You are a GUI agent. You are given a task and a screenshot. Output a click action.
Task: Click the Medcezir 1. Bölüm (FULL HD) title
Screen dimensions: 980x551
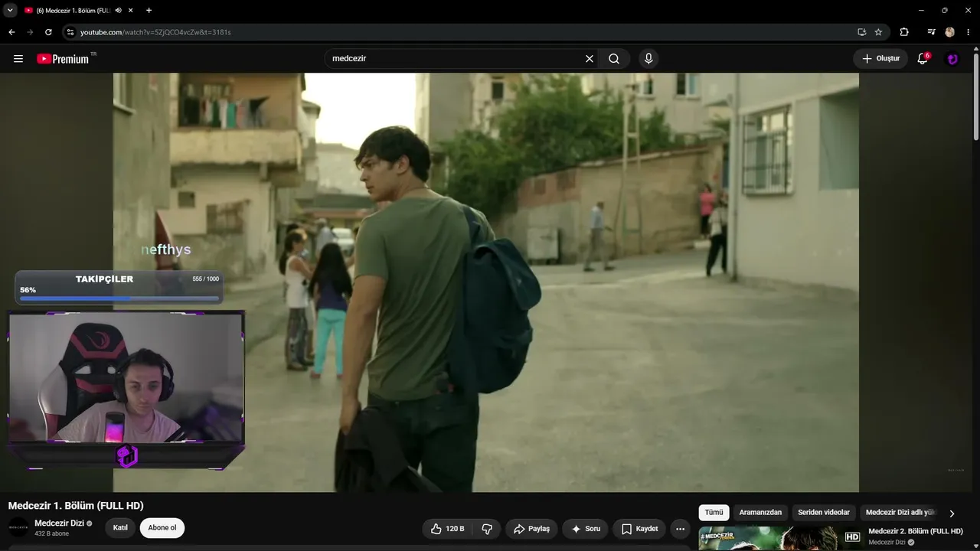coord(76,506)
